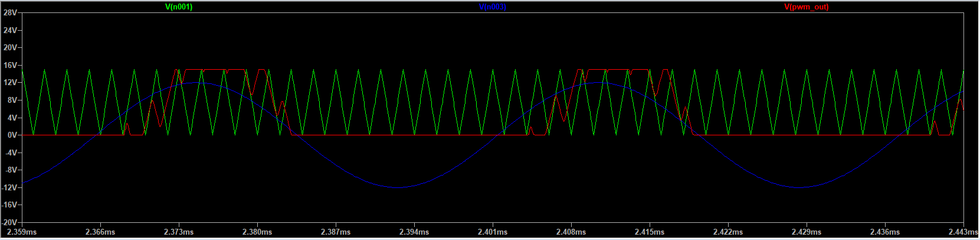The width and height of the screenshot is (980, 240).
Task: Click the 2.359ms time axis label
Action: point(22,232)
